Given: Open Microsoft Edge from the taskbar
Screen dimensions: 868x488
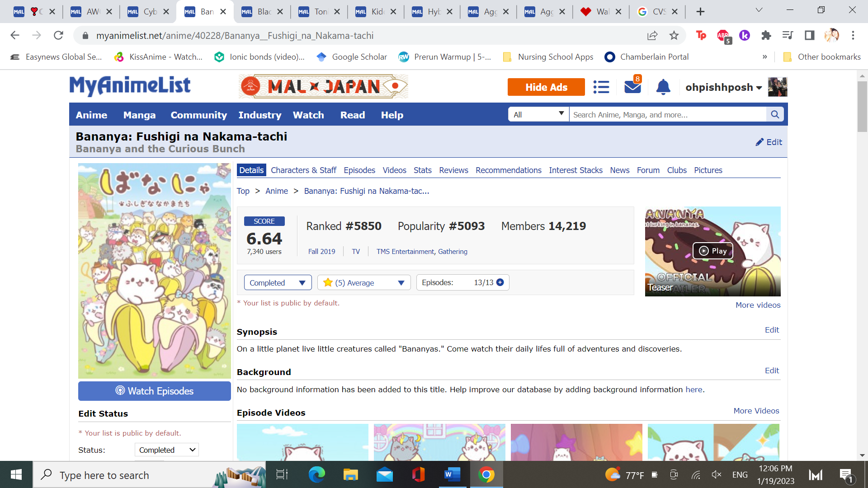Looking at the screenshot, I should (316, 475).
